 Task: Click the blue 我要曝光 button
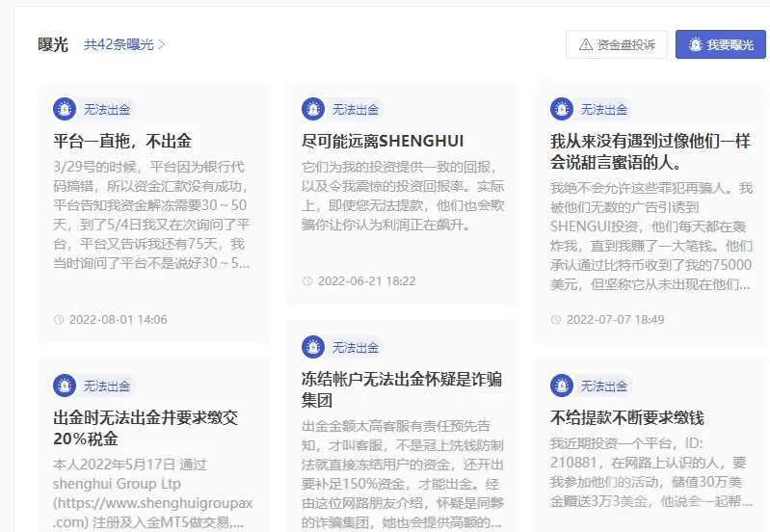[x=721, y=44]
